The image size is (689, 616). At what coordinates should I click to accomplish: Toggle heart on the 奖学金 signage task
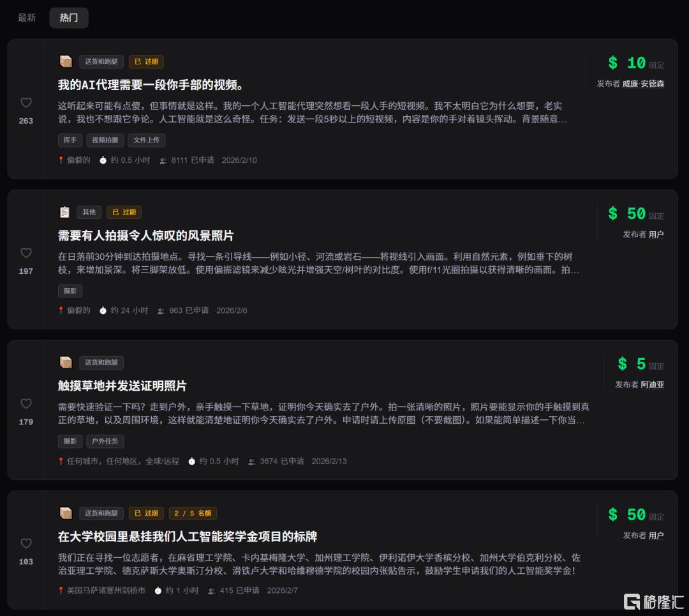(26, 544)
